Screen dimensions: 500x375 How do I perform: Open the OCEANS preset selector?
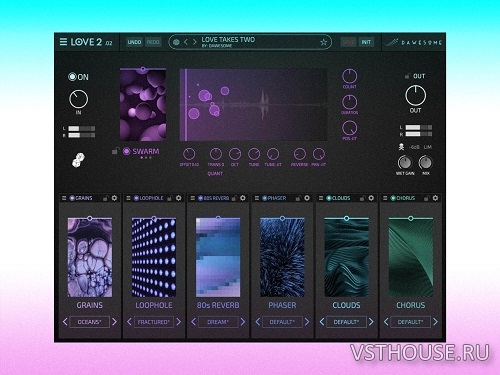click(89, 322)
